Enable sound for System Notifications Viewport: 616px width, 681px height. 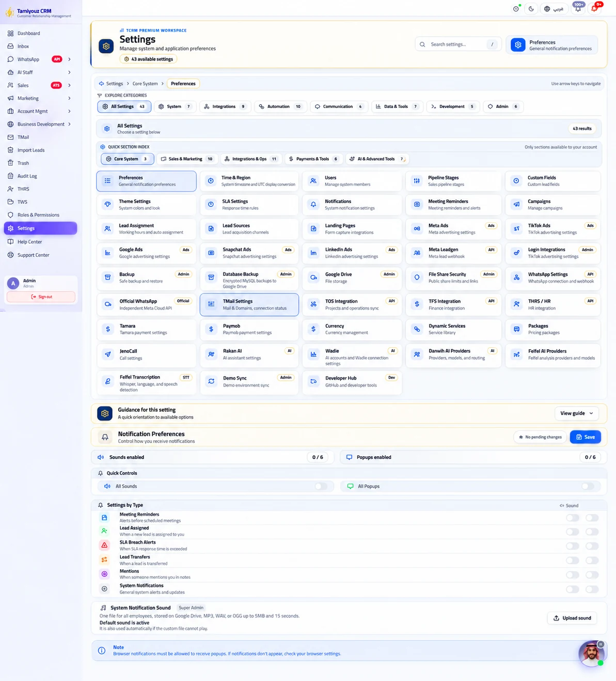pyautogui.click(x=573, y=589)
